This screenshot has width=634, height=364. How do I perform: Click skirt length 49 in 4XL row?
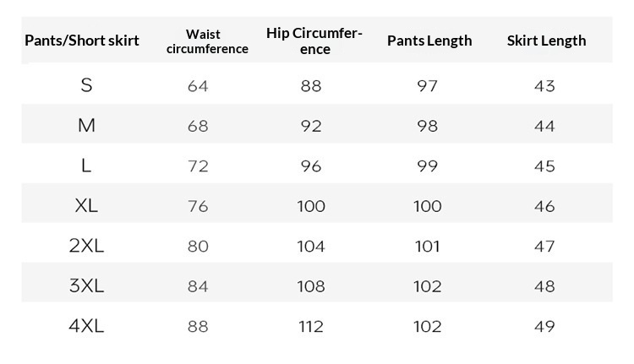tap(545, 327)
